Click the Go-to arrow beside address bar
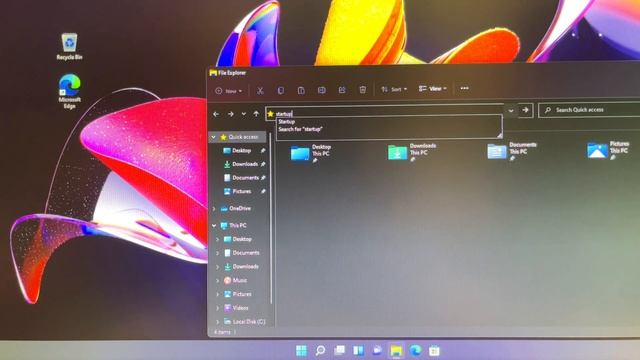Viewport: 640px width, 360px height. (525, 110)
